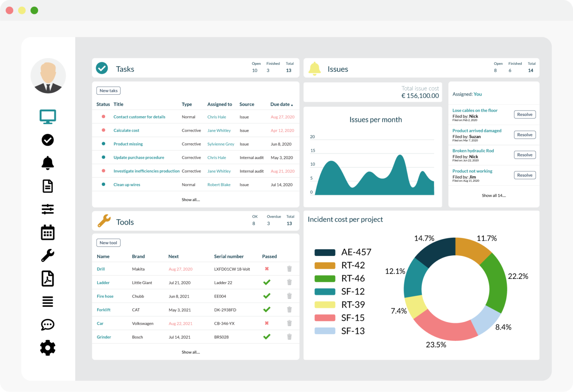Open the calendar icon in sidebar
This screenshot has width=573, height=392.
pyautogui.click(x=47, y=232)
